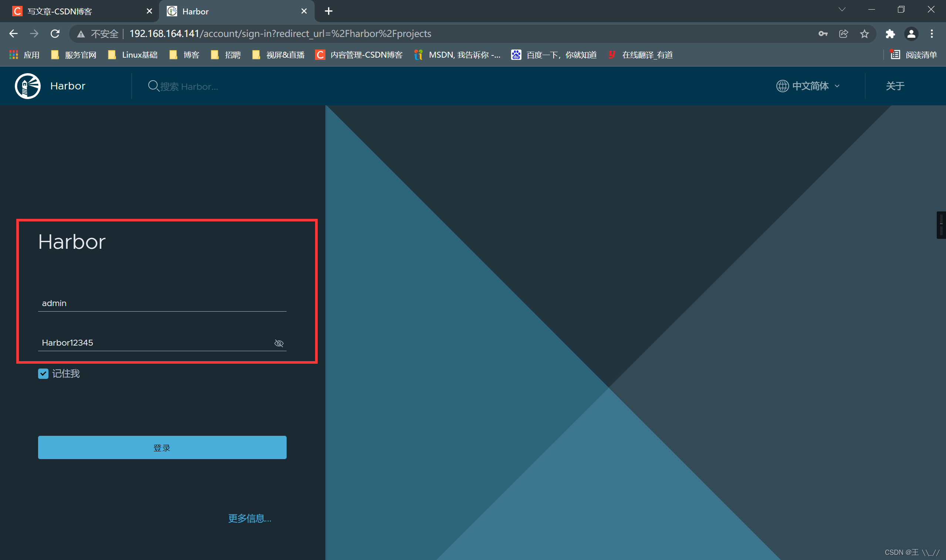The image size is (946, 560).
Task: Click the browser forward arrow
Action: click(x=34, y=34)
